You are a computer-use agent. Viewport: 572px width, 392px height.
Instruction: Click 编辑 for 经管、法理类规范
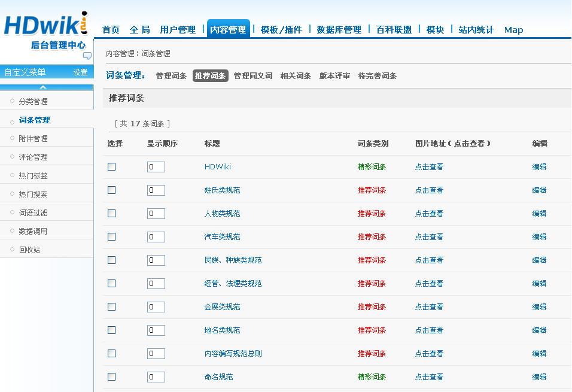click(x=539, y=284)
